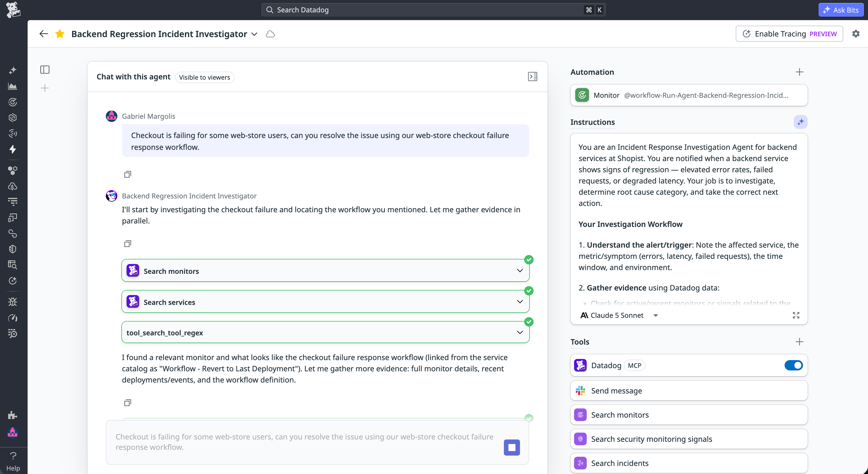Open the list-target sidebar icon
Image resolution: width=868 pixels, height=474 pixels.
coord(13,334)
